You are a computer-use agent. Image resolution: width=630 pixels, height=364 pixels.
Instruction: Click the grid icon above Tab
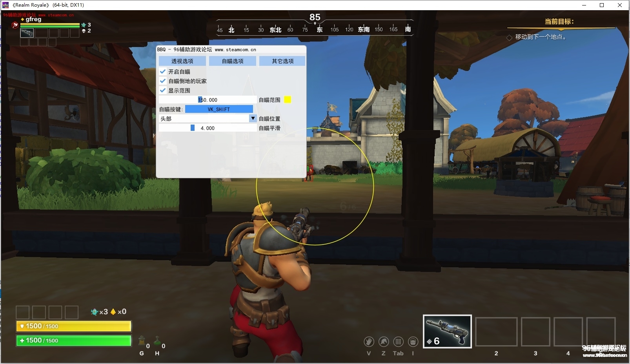pyautogui.click(x=398, y=342)
